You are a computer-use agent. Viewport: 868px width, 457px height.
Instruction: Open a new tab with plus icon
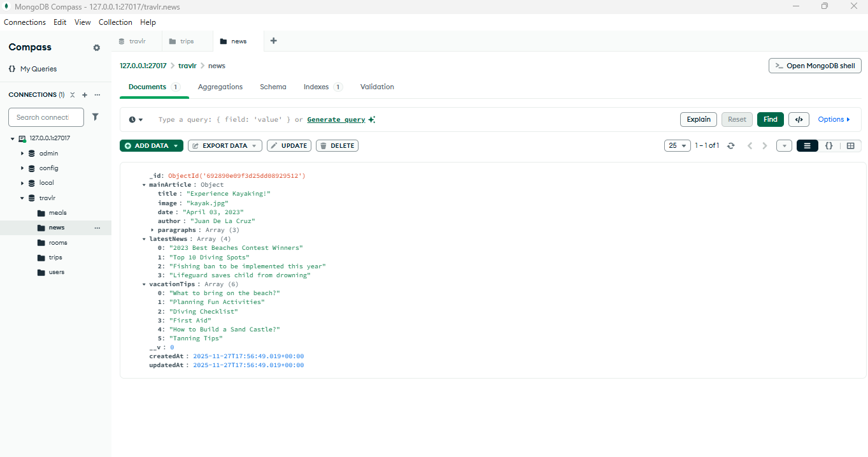[274, 41]
